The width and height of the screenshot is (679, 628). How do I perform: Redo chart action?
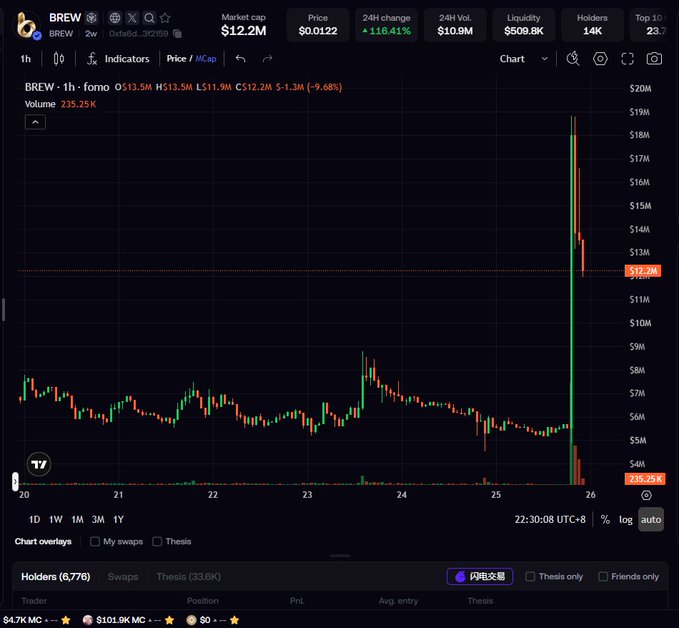pyautogui.click(x=268, y=58)
